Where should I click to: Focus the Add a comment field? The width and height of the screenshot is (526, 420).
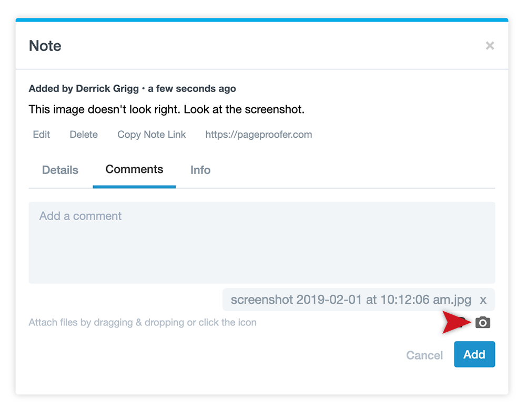tap(261, 243)
